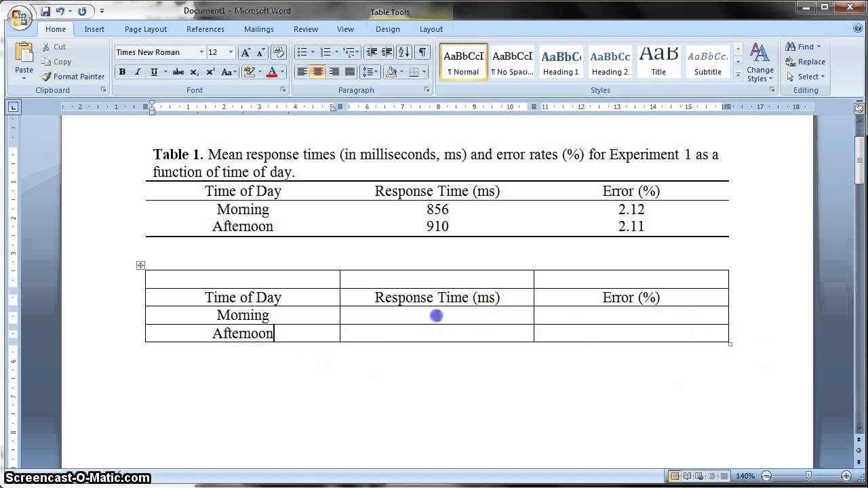Click the zoom slider handle
Viewport: 868px width, 488px height.
click(808, 476)
